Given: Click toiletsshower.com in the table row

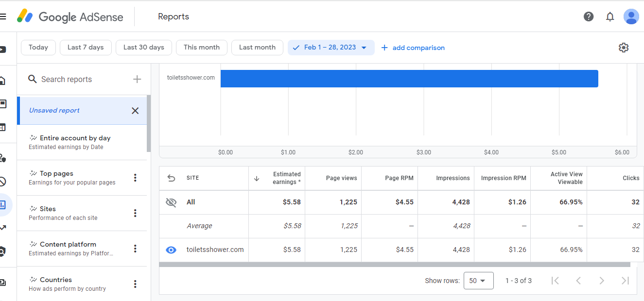Looking at the screenshot, I should tap(215, 250).
